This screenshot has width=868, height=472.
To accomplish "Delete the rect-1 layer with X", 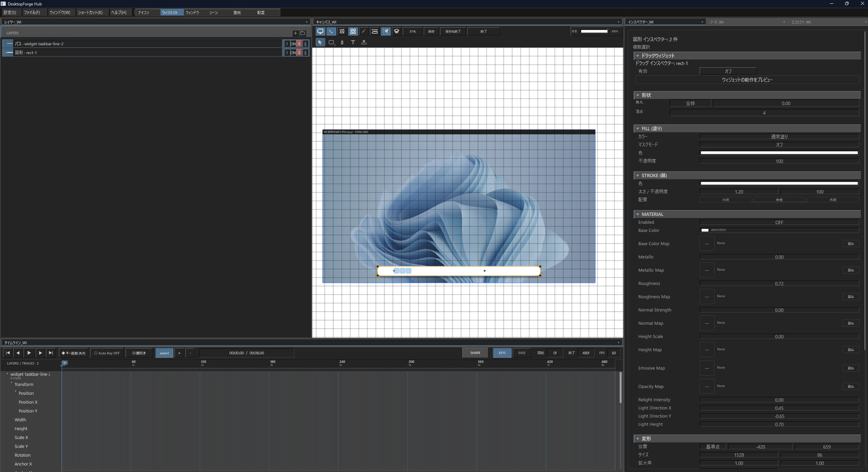I will coord(299,52).
